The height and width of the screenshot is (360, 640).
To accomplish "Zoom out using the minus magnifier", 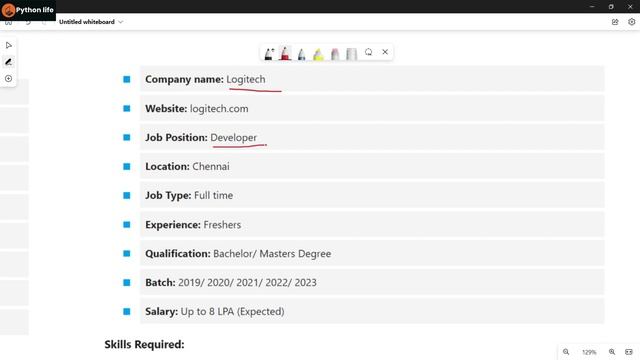I will point(566,352).
